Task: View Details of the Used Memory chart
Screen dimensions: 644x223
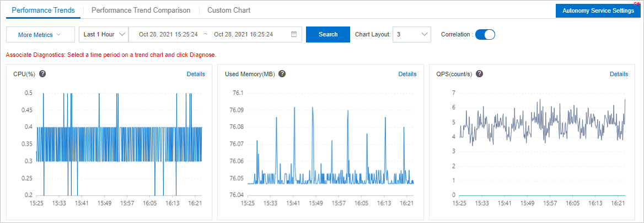Action: pyautogui.click(x=407, y=74)
